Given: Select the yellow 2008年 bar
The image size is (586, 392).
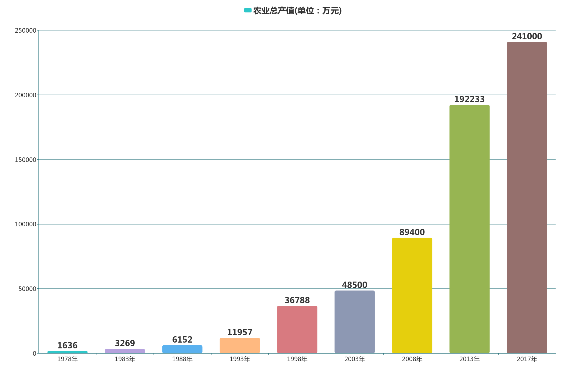Looking at the screenshot, I should [412, 295].
